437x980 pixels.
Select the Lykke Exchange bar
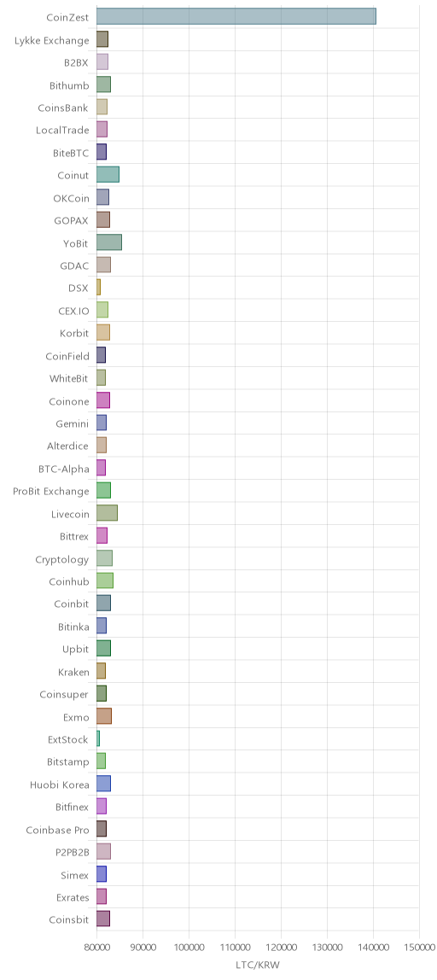coord(102,39)
